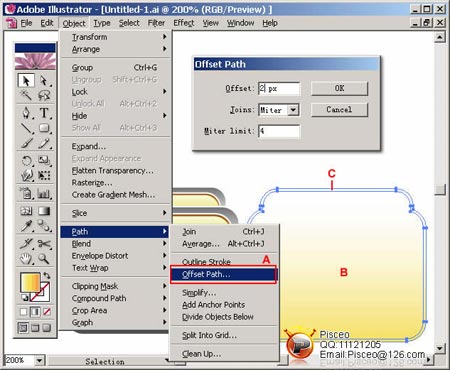Expand the Slice submenu
Image resolution: width=450 pixels, height=370 pixels.
click(x=116, y=213)
